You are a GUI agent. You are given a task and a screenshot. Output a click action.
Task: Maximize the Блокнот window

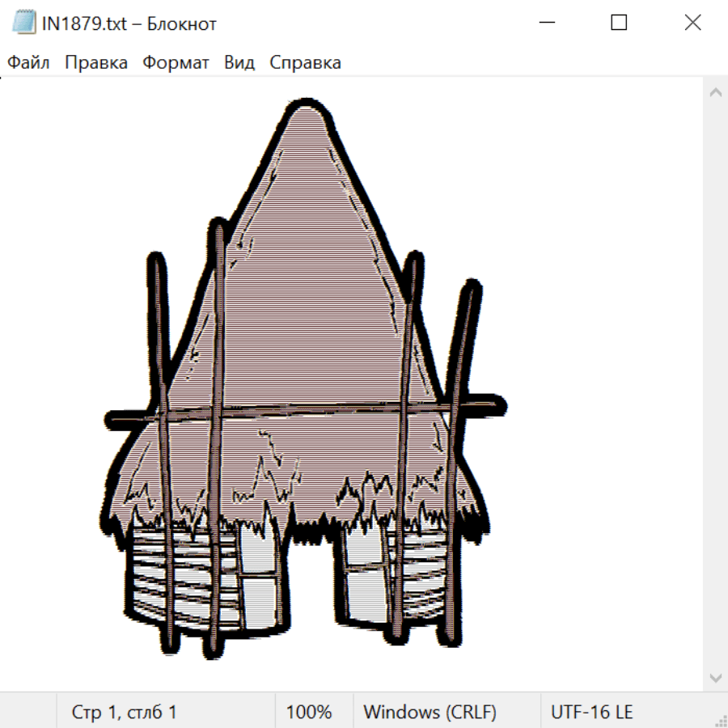pos(619,23)
